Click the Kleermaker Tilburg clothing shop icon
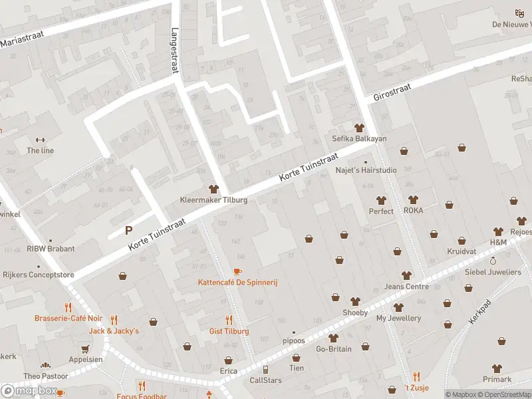Viewport: 532px width, 399px height. pos(213,190)
